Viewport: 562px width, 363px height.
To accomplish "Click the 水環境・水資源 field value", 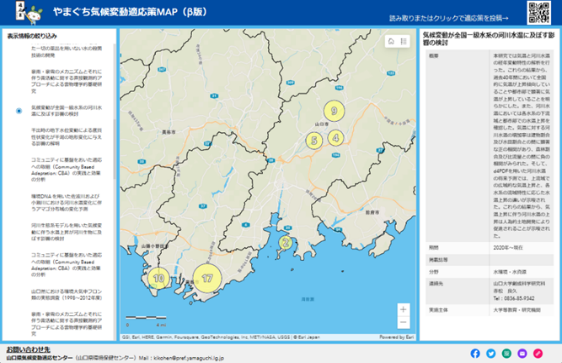I will [x=510, y=272].
